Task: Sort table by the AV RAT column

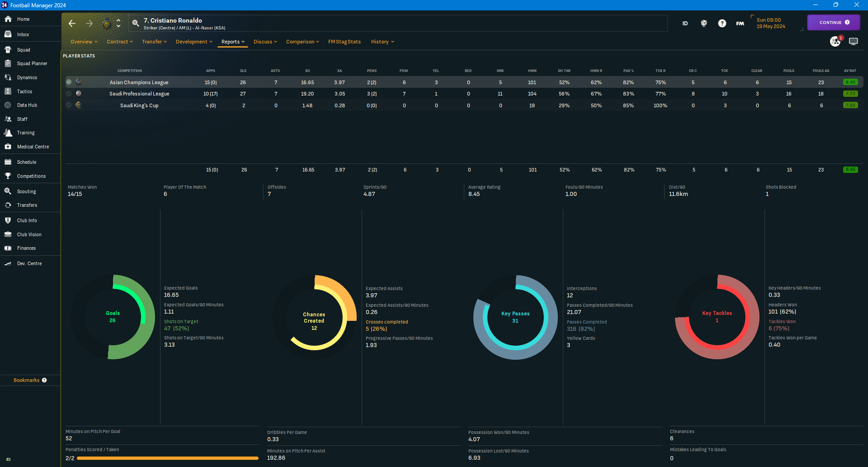Action: [850, 71]
